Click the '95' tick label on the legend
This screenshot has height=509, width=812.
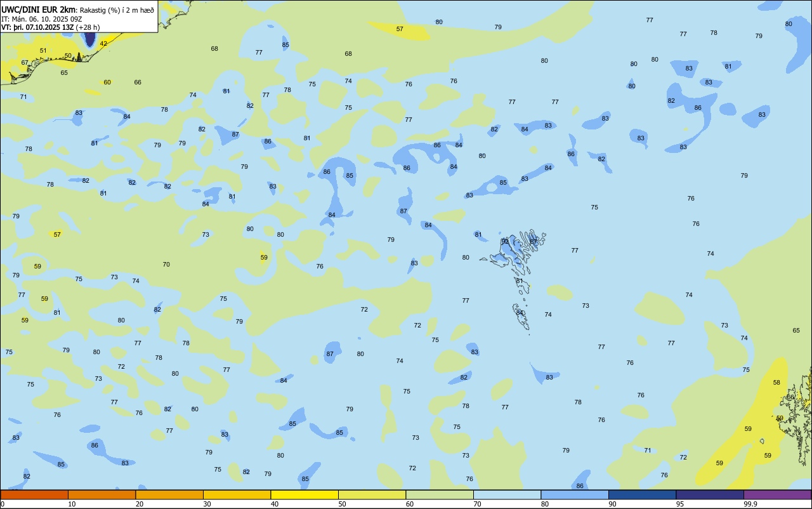click(680, 504)
